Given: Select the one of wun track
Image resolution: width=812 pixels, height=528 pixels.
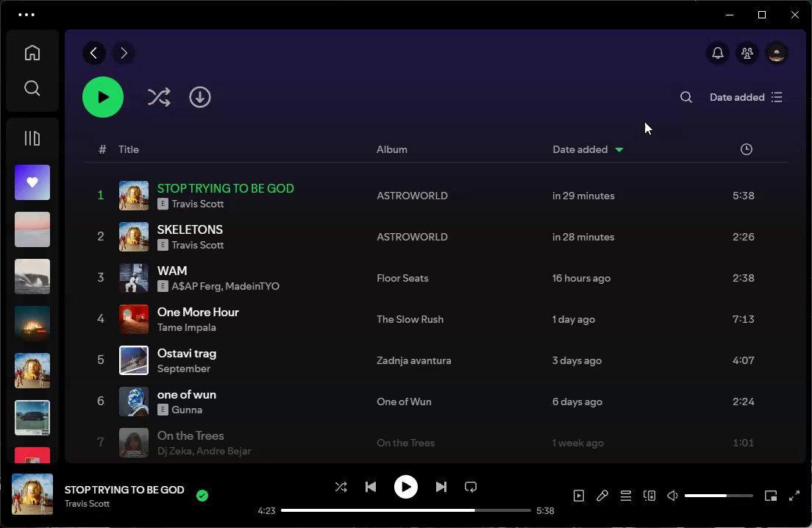Looking at the screenshot, I should click(x=435, y=402).
